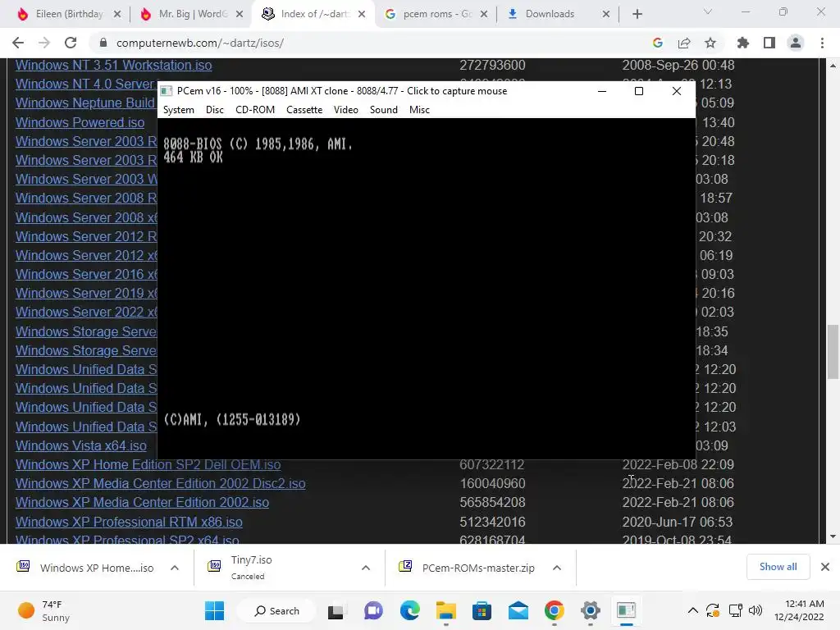Open the PCem System menu
This screenshot has width=840, height=630.
tap(178, 110)
